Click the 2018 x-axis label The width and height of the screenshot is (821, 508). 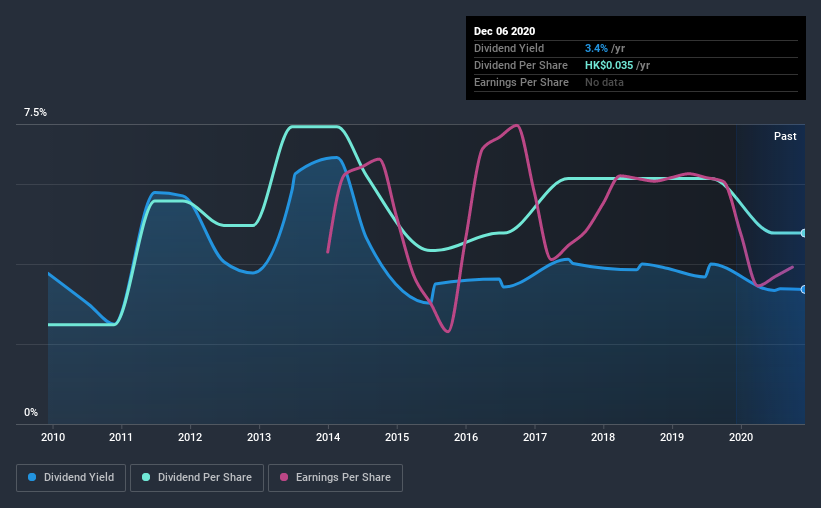click(603, 437)
